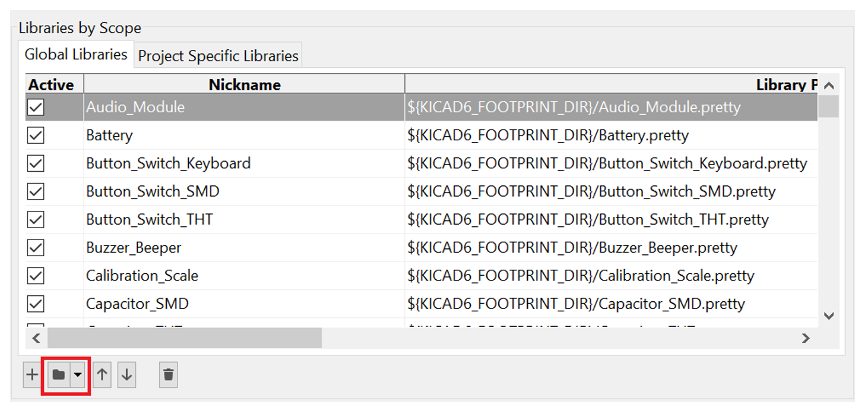Uncheck Active box for Audio_Module

point(36,107)
